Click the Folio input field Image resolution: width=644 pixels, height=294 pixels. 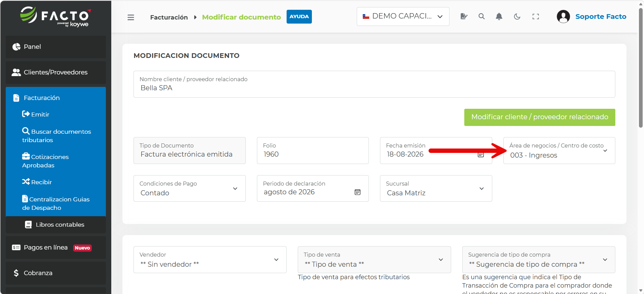coord(313,151)
